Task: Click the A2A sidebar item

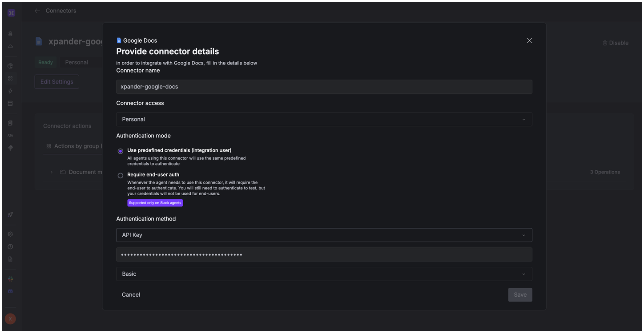Action: [10, 135]
